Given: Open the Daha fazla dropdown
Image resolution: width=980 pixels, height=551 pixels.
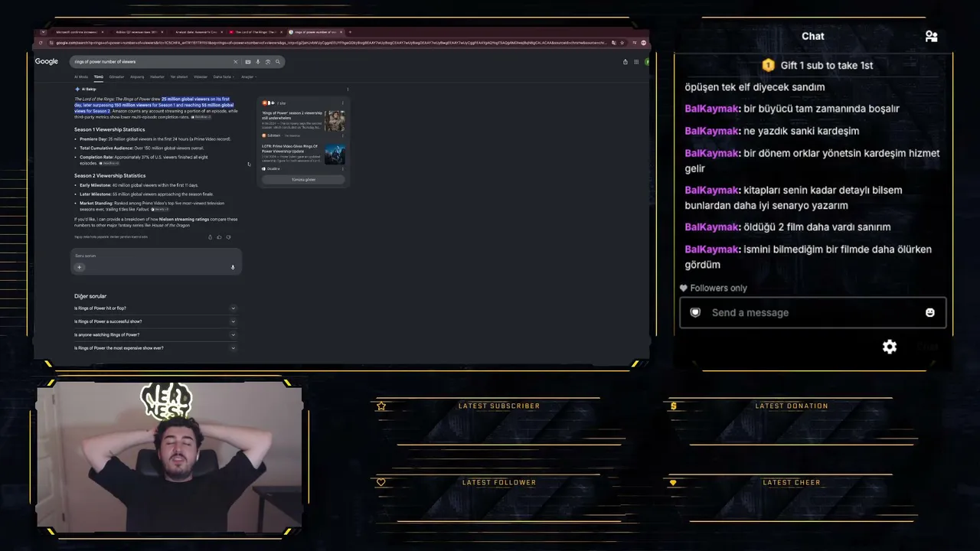Looking at the screenshot, I should [x=223, y=77].
